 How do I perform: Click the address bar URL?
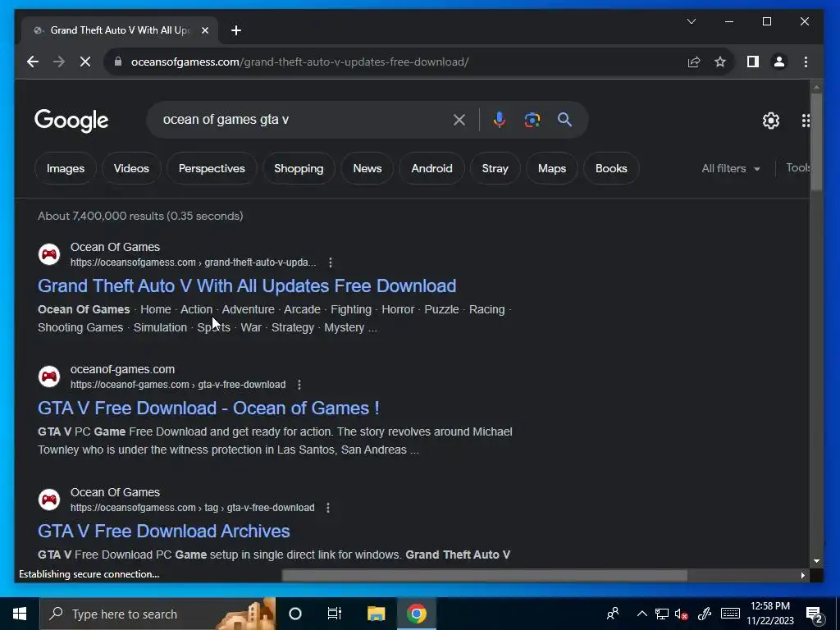[x=300, y=62]
